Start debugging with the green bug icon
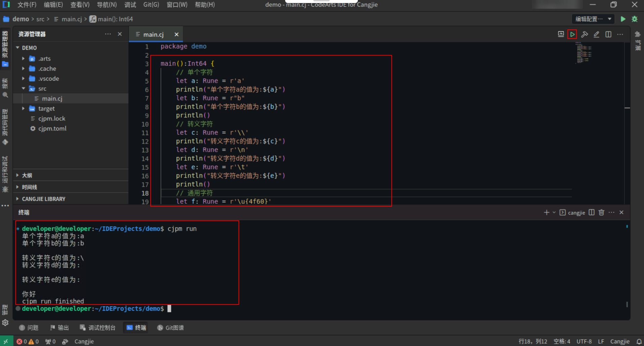The image size is (644, 346). 635,19
